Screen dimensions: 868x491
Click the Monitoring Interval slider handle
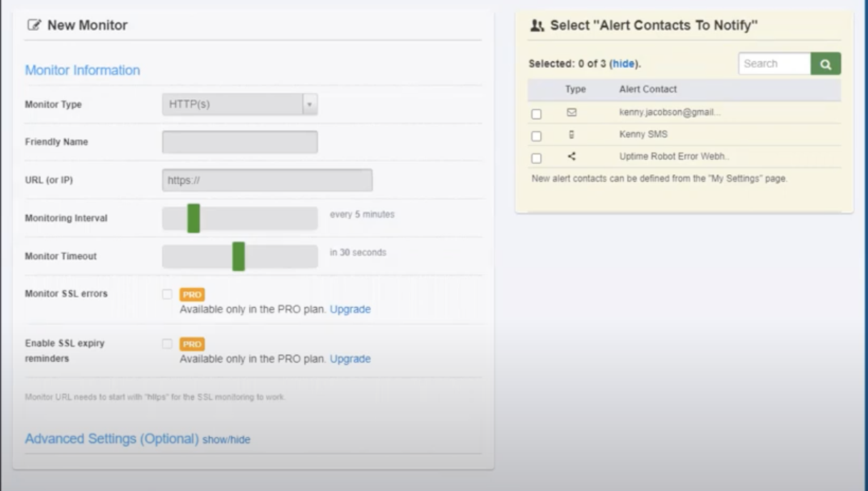point(193,218)
